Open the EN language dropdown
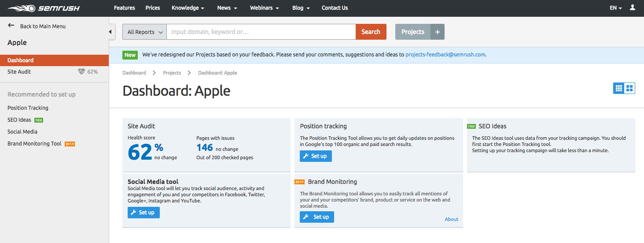This screenshot has width=644, height=243. click(616, 8)
